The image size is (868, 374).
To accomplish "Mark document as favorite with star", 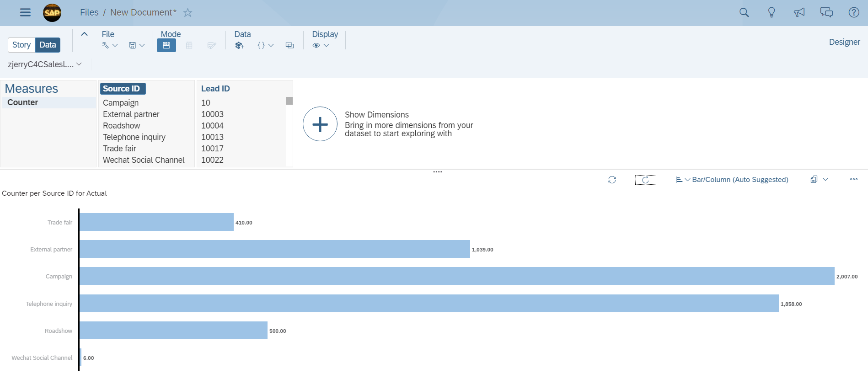I will click(188, 13).
